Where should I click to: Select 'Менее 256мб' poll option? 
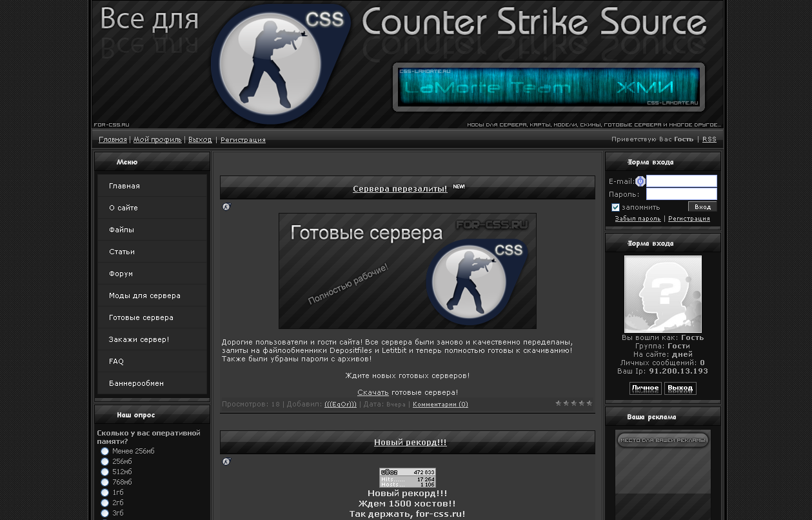tap(104, 451)
